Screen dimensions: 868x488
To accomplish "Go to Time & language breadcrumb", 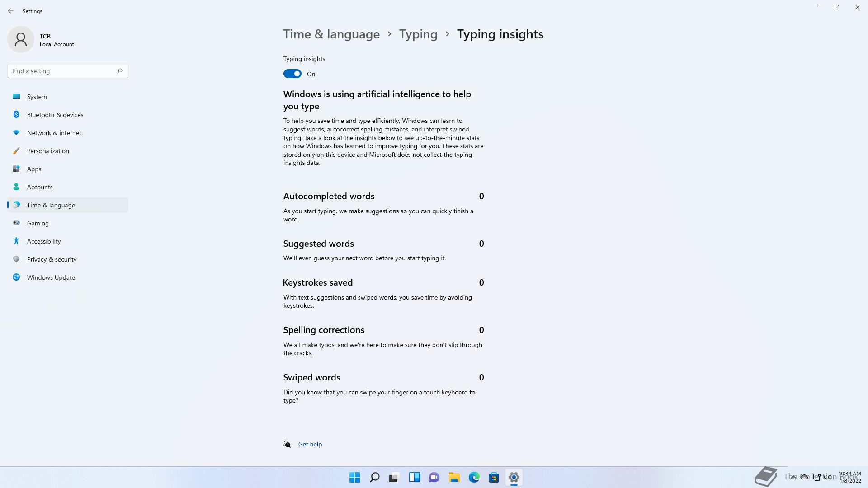I will point(331,34).
